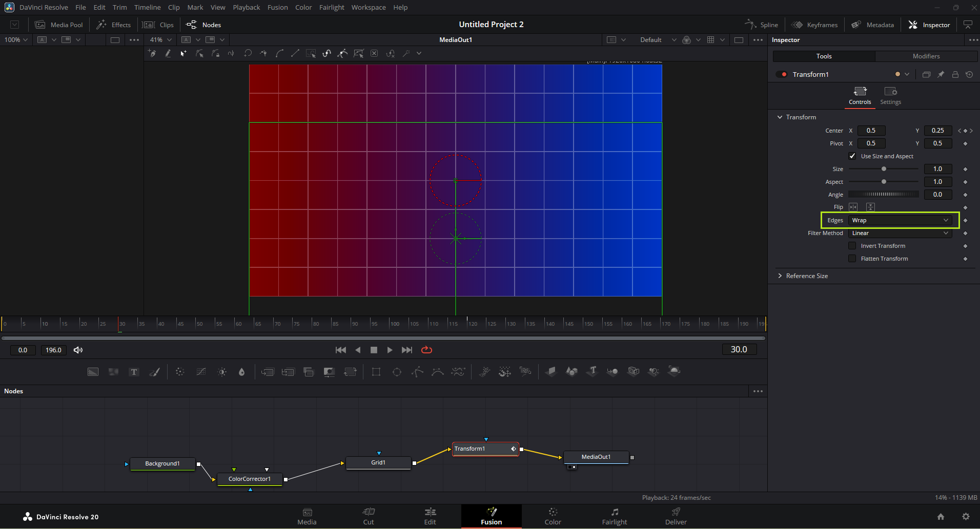Click the horizontal Flip icon
The height and width of the screenshot is (529, 980).
[853, 207]
